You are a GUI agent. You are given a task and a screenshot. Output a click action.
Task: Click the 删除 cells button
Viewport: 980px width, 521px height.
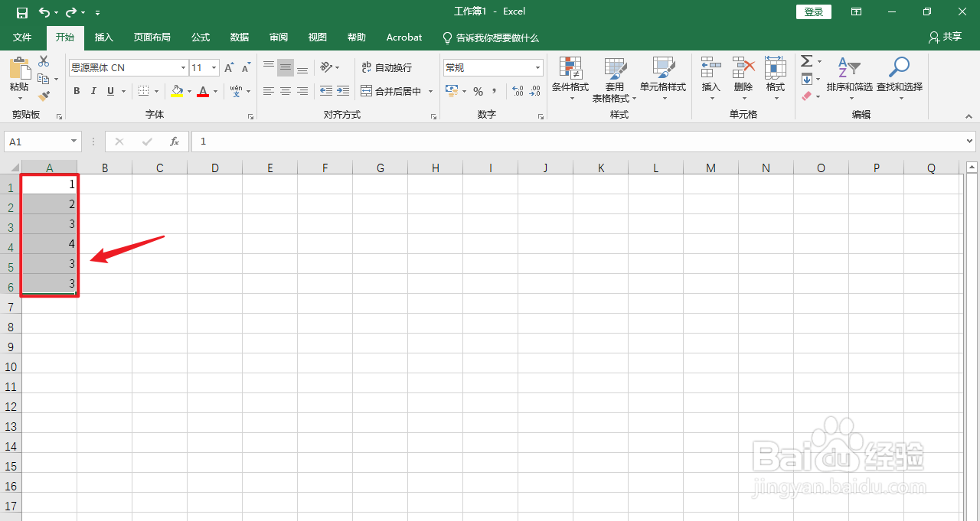(743, 80)
